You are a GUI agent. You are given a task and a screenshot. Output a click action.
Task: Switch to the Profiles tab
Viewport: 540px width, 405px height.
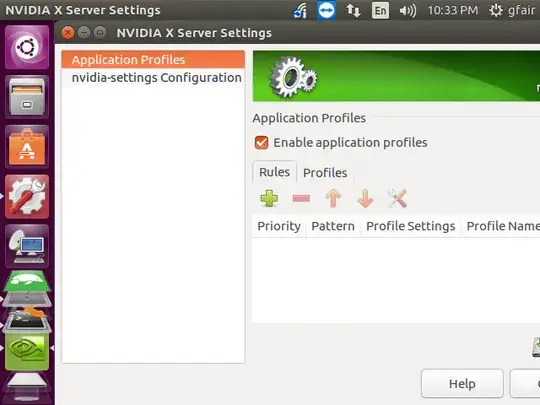tap(325, 173)
